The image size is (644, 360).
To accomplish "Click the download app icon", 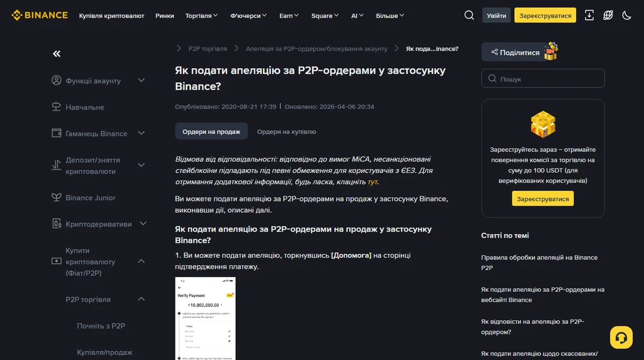I will coord(589,15).
